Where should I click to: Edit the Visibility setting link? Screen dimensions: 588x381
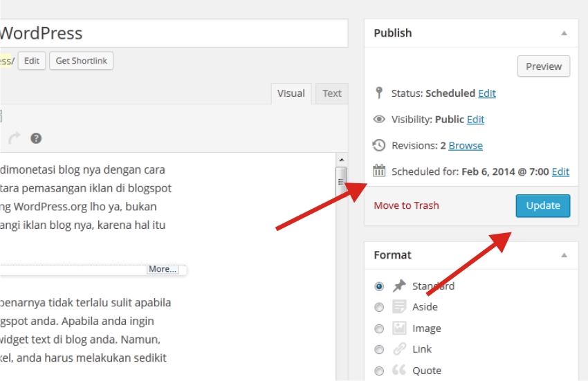coord(475,119)
